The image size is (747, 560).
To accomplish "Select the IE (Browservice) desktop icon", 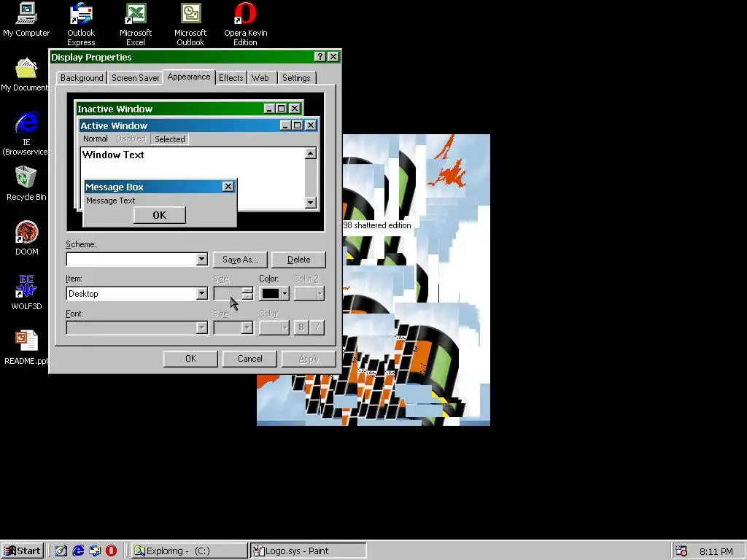I will click(x=26, y=133).
